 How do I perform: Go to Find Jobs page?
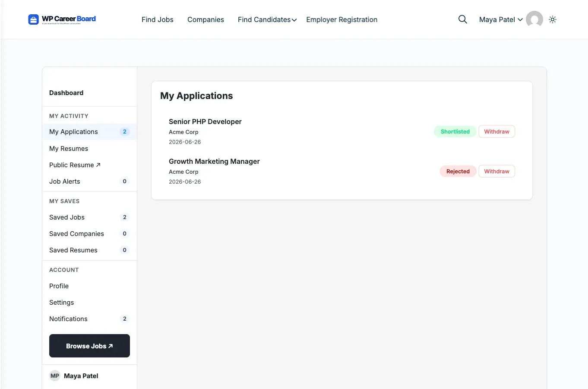158,19
